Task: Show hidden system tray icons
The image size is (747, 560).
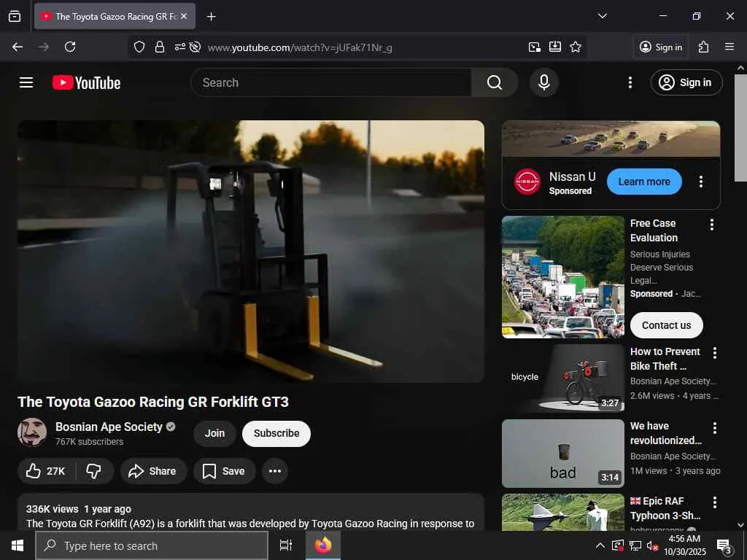Action: click(600, 545)
